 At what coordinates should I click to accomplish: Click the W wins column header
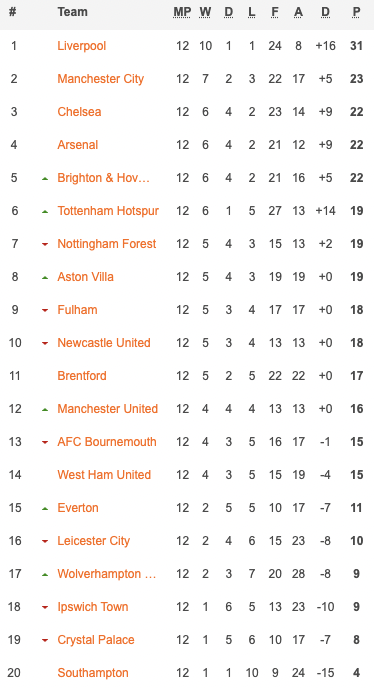[x=205, y=12]
